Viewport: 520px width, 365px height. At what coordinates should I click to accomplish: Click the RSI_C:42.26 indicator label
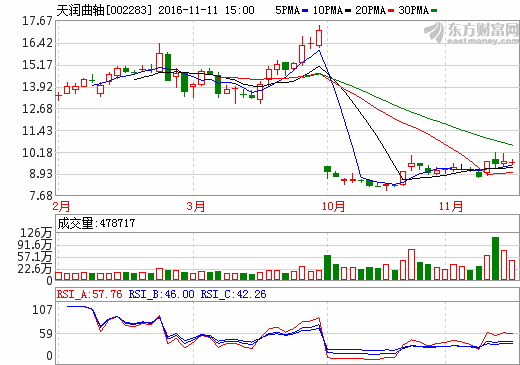pyautogui.click(x=233, y=294)
